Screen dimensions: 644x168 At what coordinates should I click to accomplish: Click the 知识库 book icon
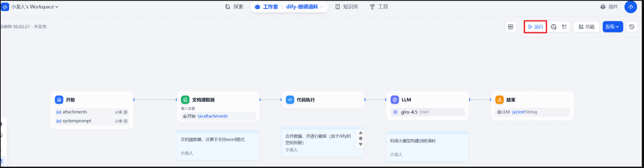click(338, 7)
